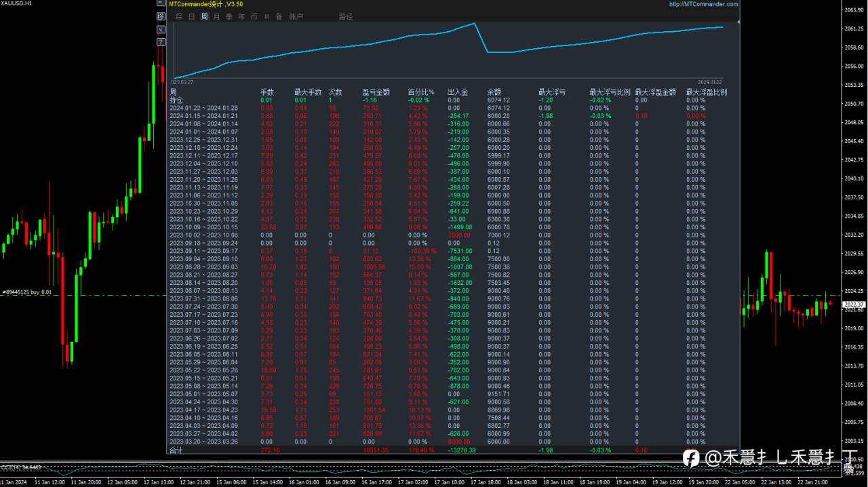Click the 最大浮亏比例 column header
This screenshot has width=868, height=487.
[x=610, y=92]
